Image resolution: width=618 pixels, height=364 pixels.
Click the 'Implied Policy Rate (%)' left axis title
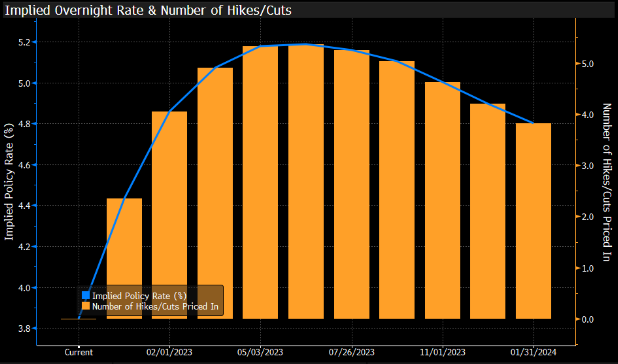point(9,182)
